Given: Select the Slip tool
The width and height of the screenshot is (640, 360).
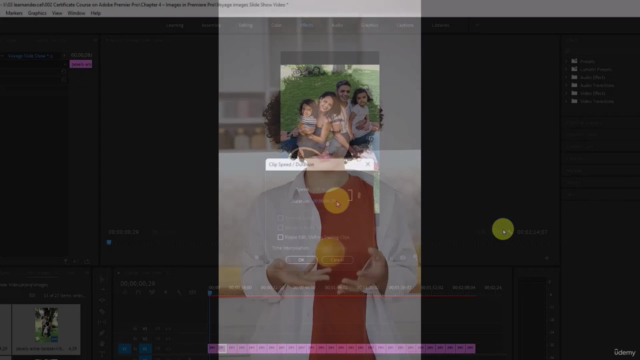Looking at the screenshot, I should tap(102, 322).
